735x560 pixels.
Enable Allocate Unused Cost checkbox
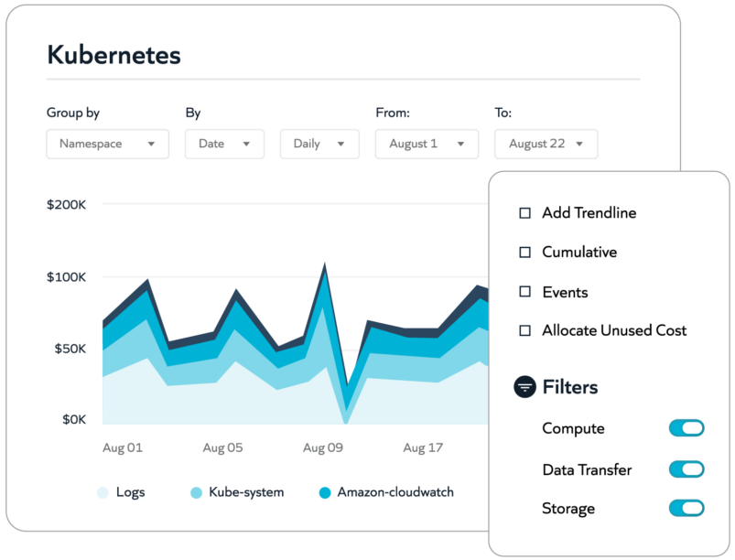524,331
